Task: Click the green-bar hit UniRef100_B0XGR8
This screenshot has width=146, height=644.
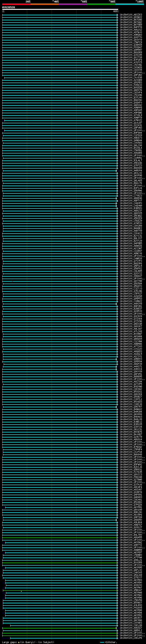Action: coord(131,562)
